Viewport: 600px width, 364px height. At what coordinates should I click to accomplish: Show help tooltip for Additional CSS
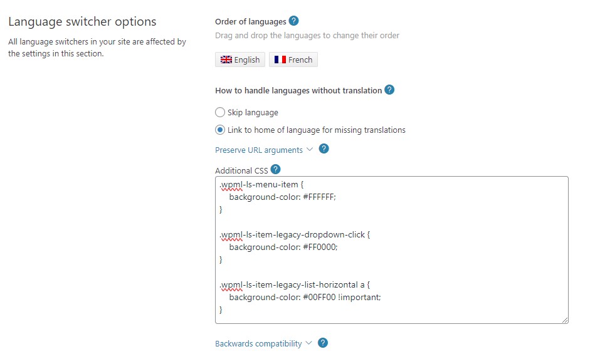tap(275, 169)
